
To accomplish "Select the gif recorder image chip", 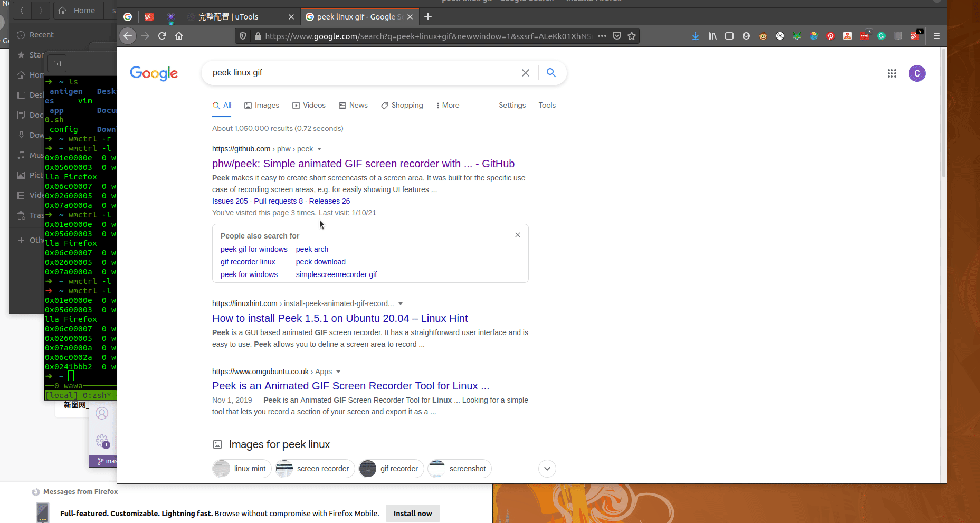I will 391,469.
